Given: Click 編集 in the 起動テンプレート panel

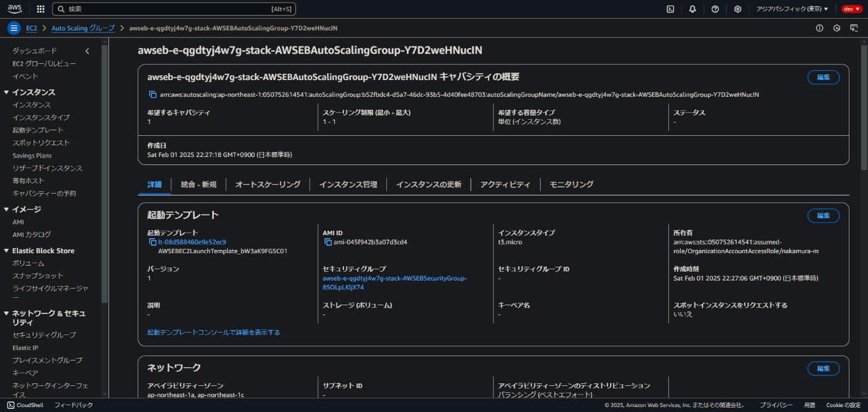Looking at the screenshot, I should 823,216.
